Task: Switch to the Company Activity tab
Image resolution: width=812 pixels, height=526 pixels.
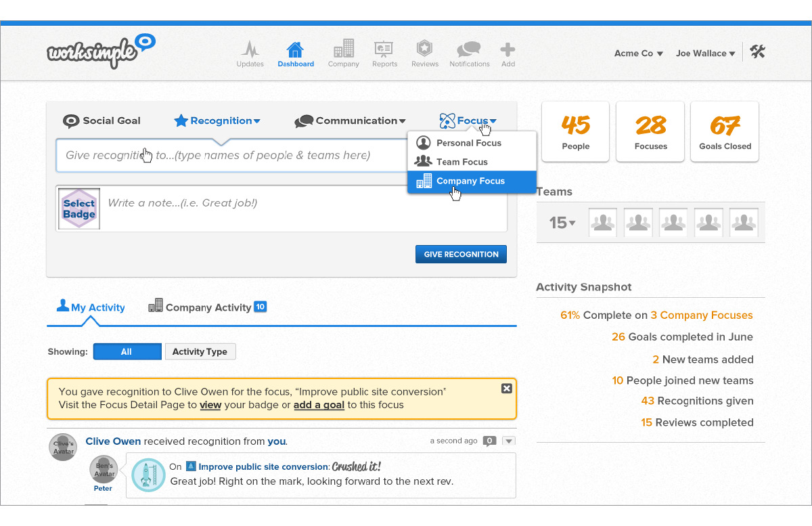Action: 208,307
